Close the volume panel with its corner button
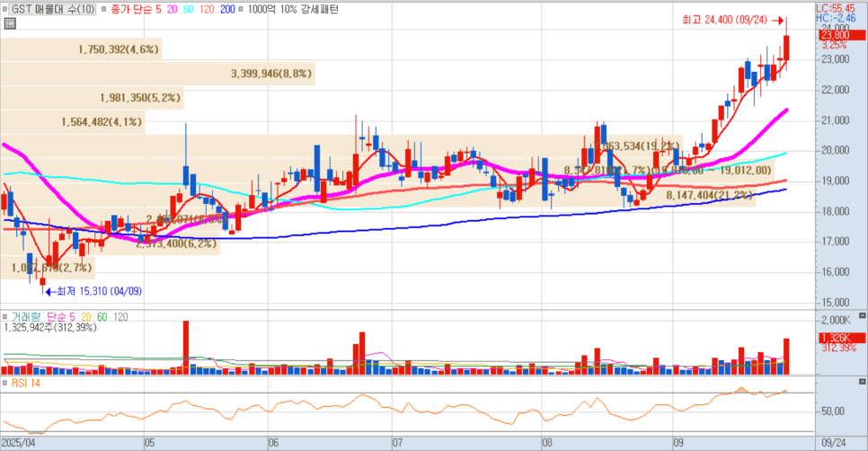Image resolution: width=868 pixels, height=451 pixels. [x=862, y=316]
